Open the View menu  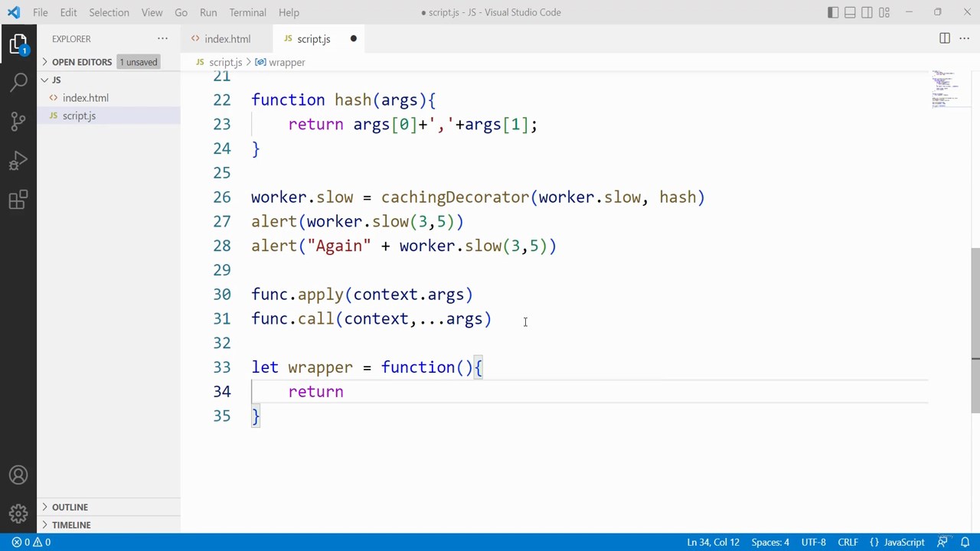[152, 12]
